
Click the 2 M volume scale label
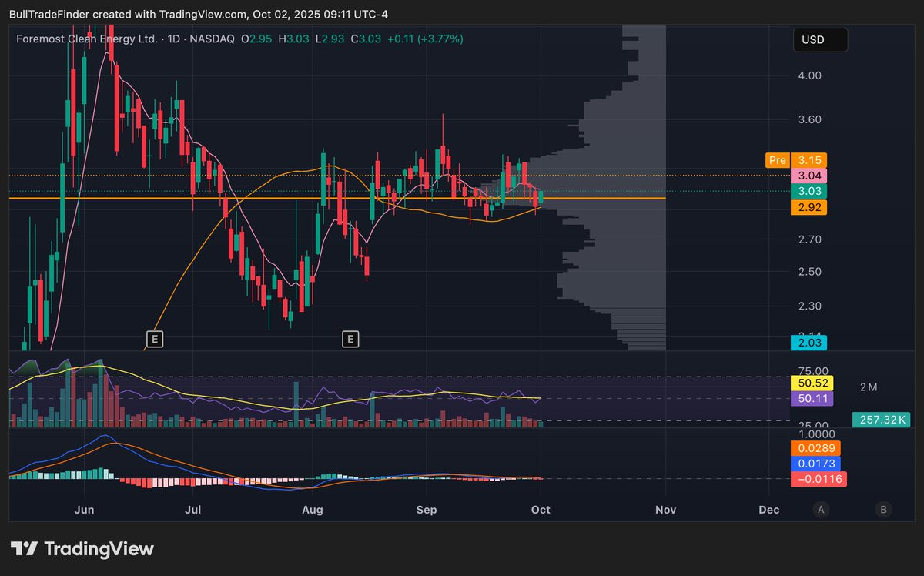[869, 387]
